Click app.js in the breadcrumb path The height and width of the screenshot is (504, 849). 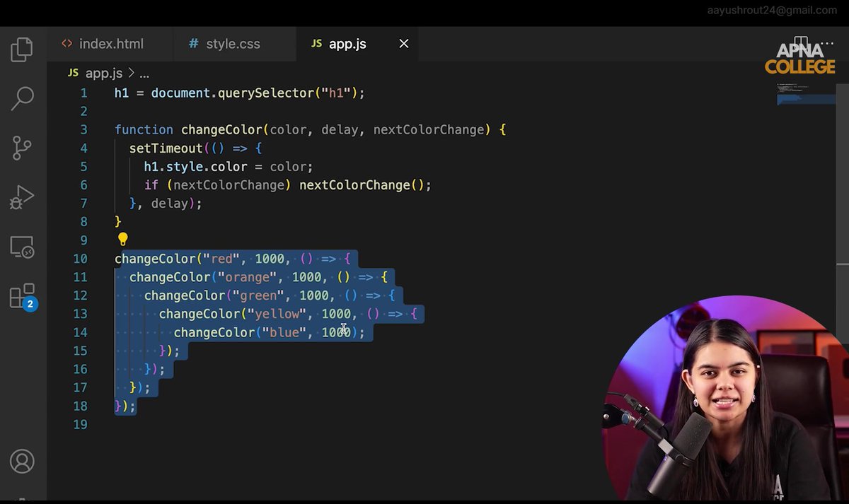[103, 73]
